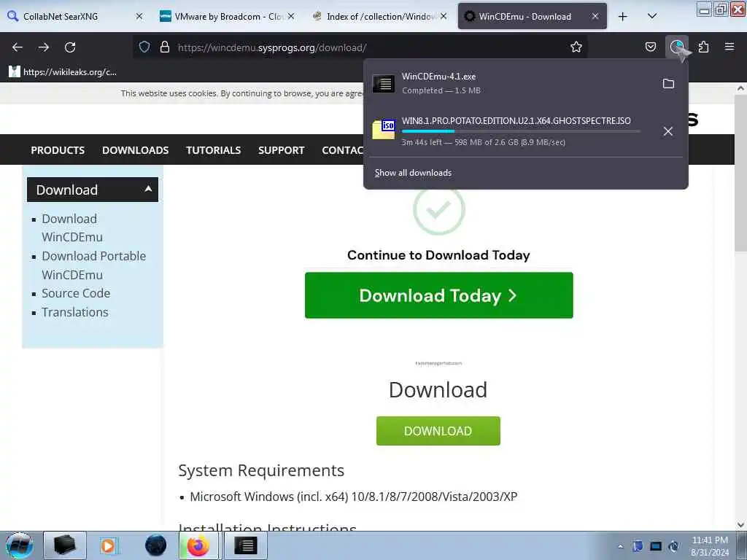Open the black window taskbar app icon
747x560 pixels.
pyautogui.click(x=246, y=545)
